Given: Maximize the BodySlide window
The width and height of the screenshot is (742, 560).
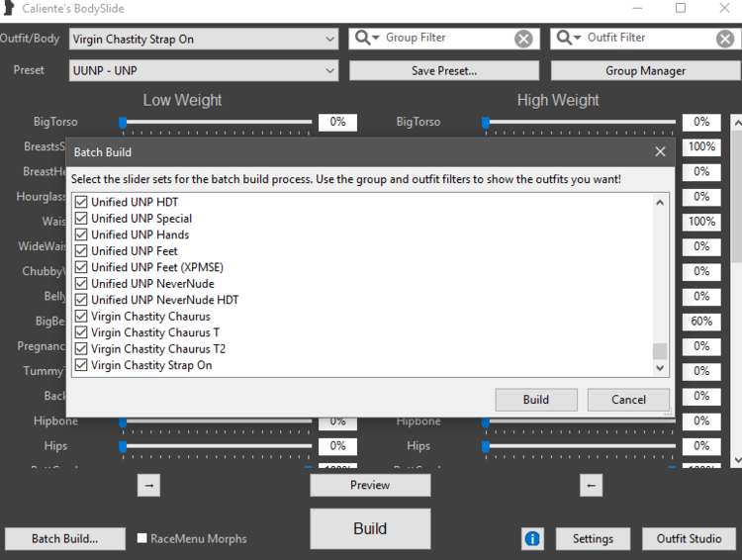Looking at the screenshot, I should (x=681, y=8).
